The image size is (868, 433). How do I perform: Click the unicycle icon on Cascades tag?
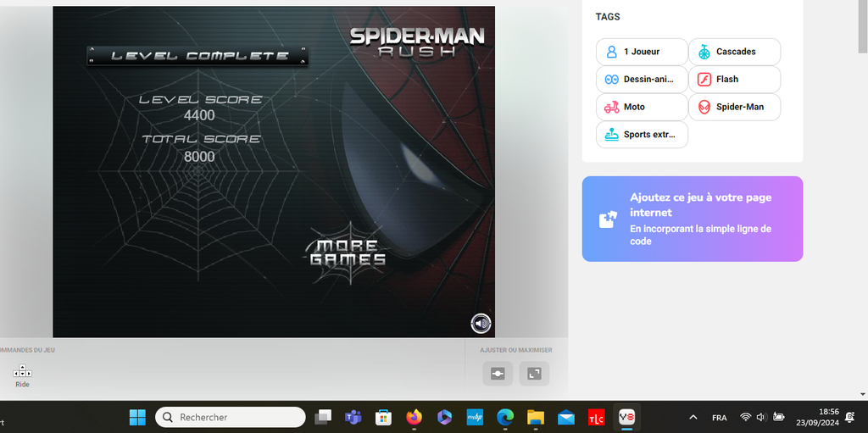(x=704, y=52)
